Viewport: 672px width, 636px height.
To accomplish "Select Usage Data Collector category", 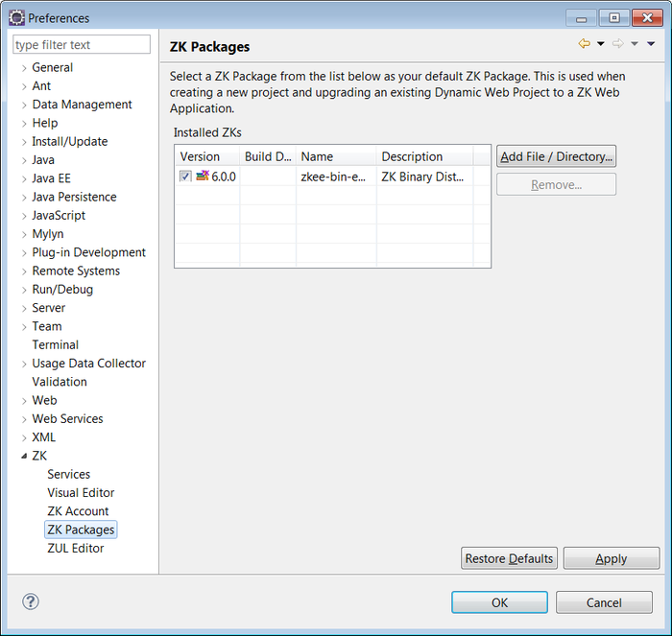I will point(88,364).
